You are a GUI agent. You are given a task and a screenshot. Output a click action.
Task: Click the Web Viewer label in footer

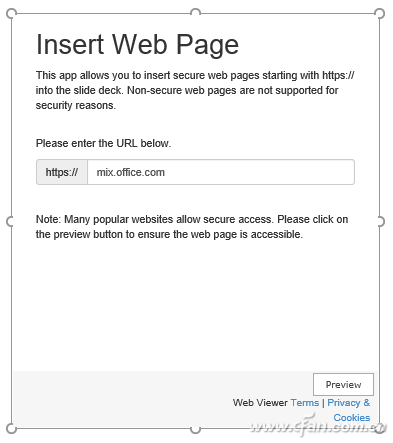pyautogui.click(x=260, y=403)
